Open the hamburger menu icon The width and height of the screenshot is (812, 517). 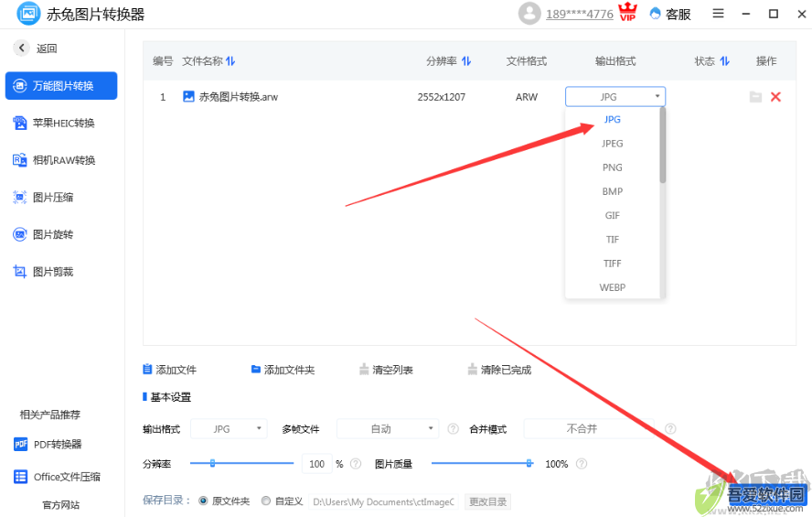[718, 14]
